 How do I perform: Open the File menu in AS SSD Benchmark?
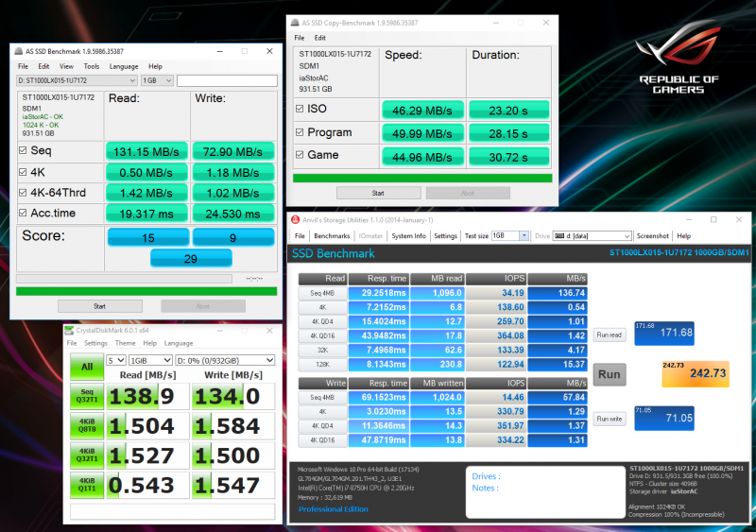point(23,66)
